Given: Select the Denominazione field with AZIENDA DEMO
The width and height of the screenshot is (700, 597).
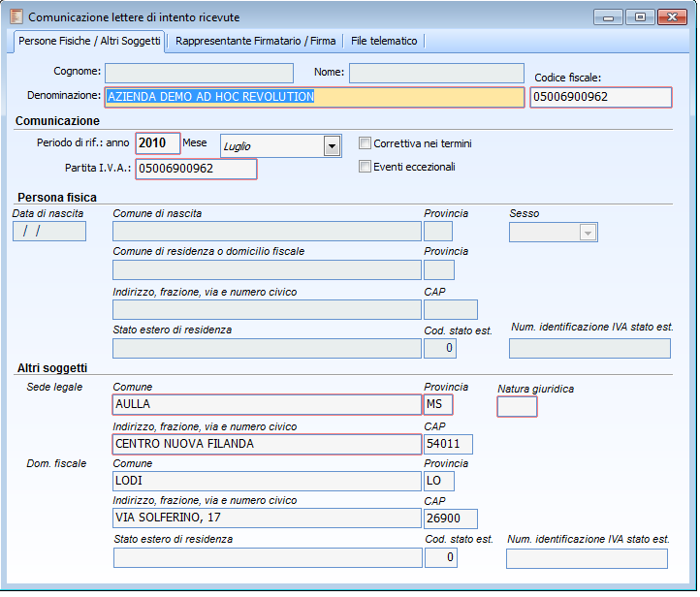Looking at the screenshot, I should [x=315, y=97].
